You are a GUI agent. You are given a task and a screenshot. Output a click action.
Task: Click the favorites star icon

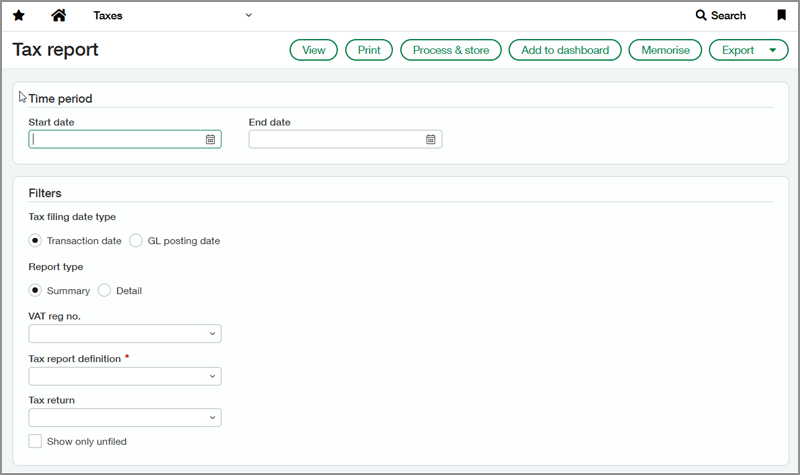pyautogui.click(x=19, y=16)
